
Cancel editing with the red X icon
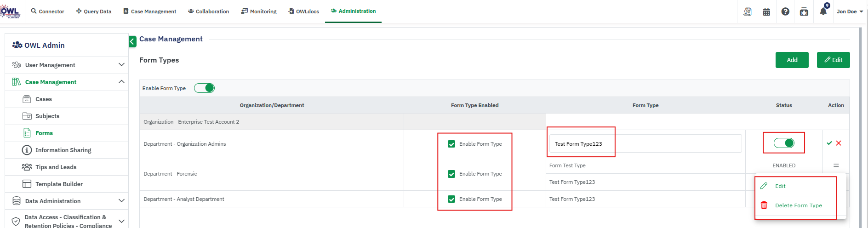[x=839, y=143]
